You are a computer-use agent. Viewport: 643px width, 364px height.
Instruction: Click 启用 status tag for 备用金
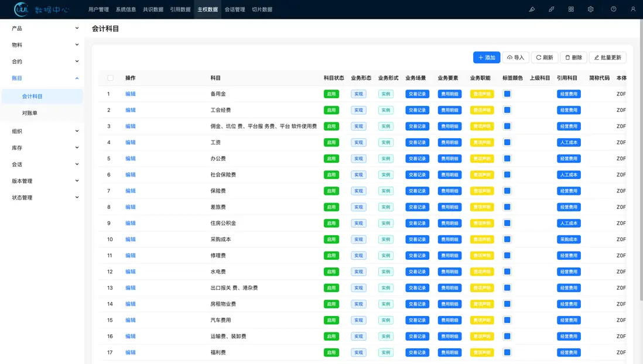(x=331, y=94)
